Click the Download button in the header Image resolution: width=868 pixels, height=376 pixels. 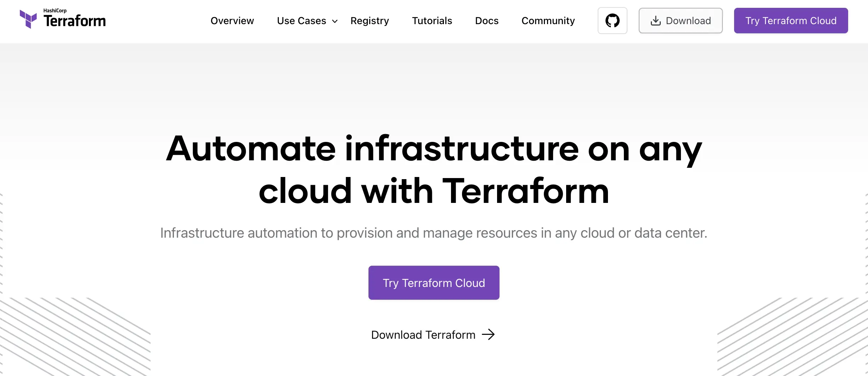pyautogui.click(x=680, y=21)
